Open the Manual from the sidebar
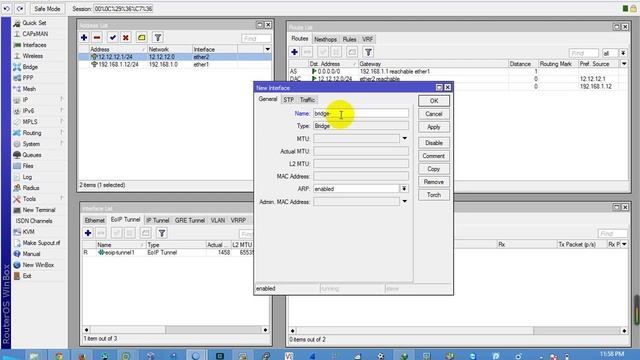Image resolution: width=640 pixels, height=360 pixels. coord(31,254)
